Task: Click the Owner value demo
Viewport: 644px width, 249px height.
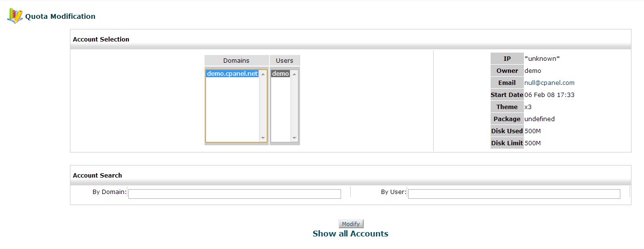Action: point(533,70)
